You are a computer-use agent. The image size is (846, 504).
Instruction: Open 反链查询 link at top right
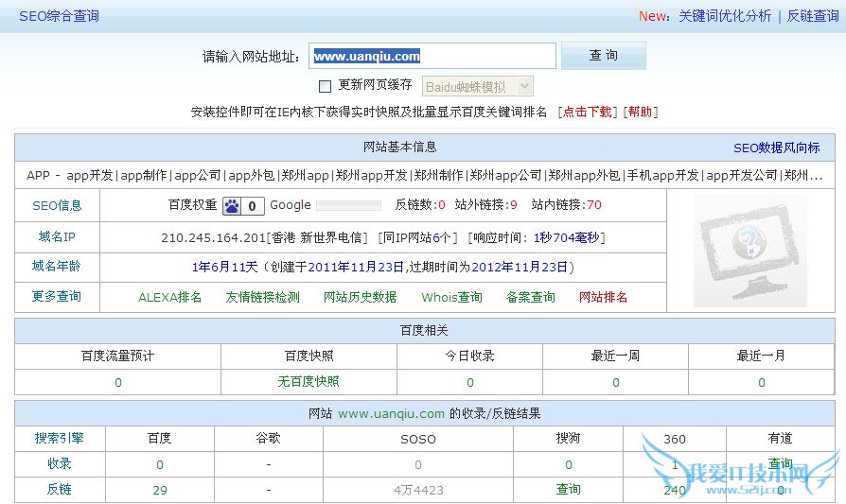click(813, 16)
